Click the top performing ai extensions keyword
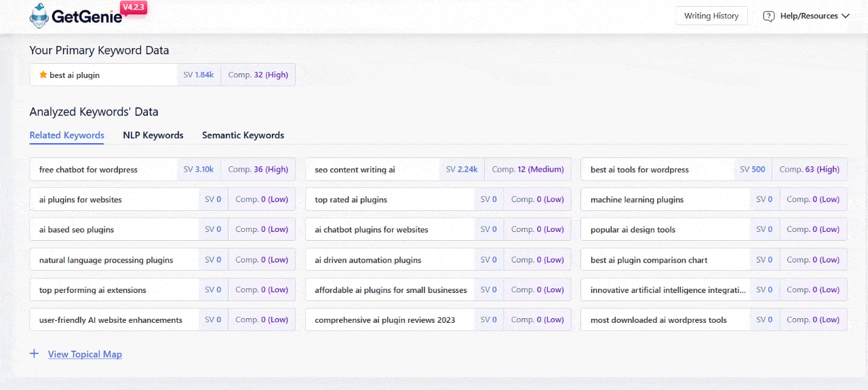Image resolution: width=868 pixels, height=390 pixels. [92, 290]
